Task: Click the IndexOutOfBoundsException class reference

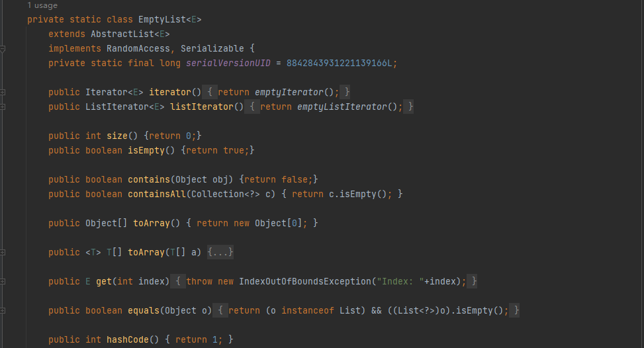Action: 305,282
